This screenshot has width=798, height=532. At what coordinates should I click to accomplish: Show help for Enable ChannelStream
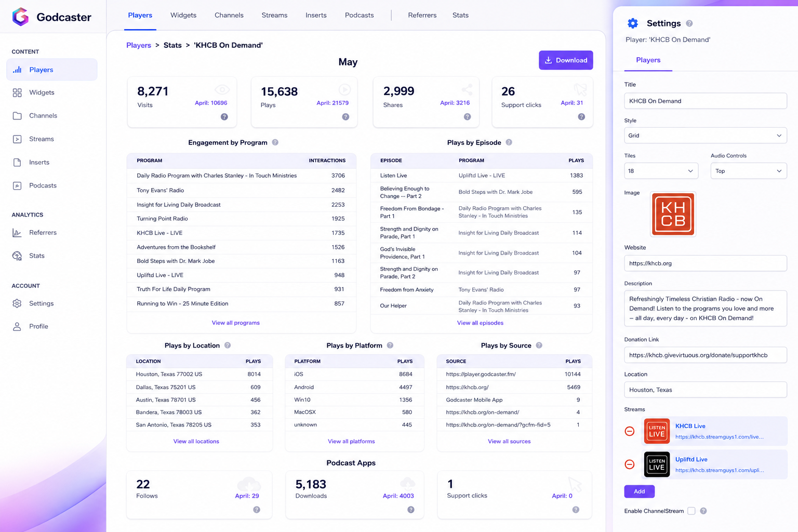point(703,511)
